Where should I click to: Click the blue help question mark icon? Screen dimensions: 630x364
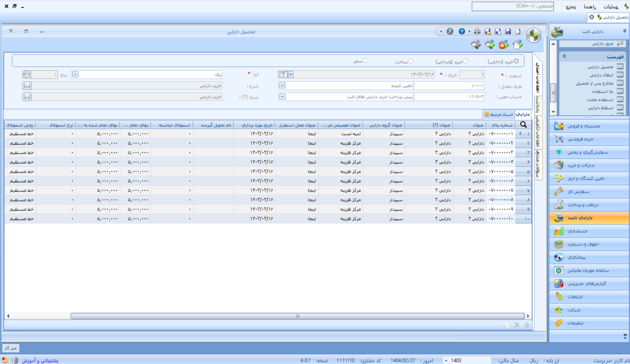(462, 32)
